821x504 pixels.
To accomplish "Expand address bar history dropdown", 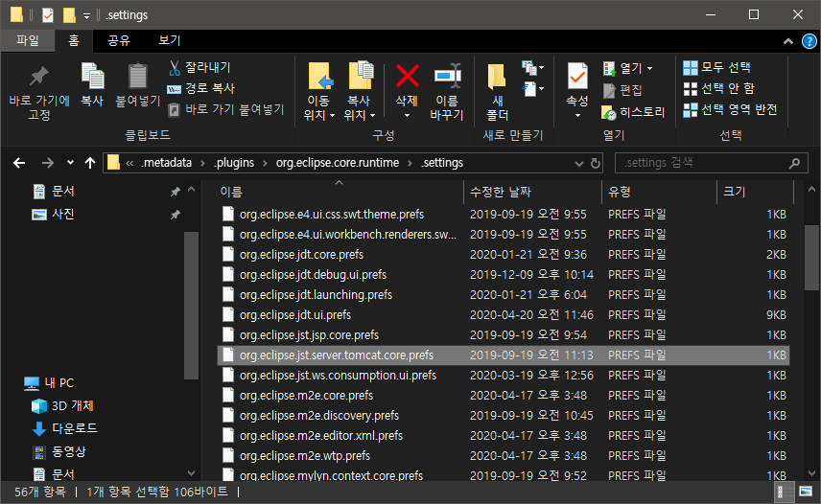I will [x=578, y=164].
